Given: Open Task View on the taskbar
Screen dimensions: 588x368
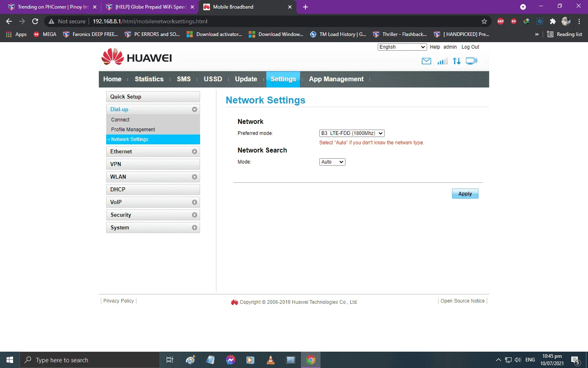Looking at the screenshot, I should click(x=170, y=360).
